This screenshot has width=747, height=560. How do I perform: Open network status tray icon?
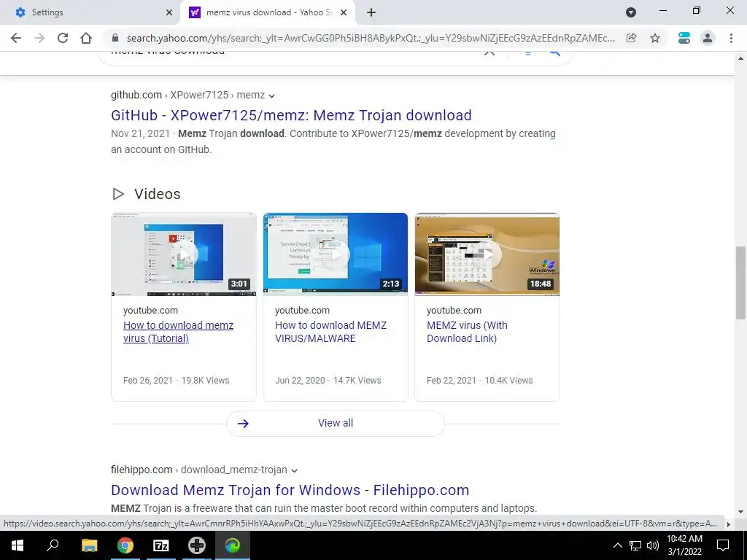pyautogui.click(x=635, y=545)
